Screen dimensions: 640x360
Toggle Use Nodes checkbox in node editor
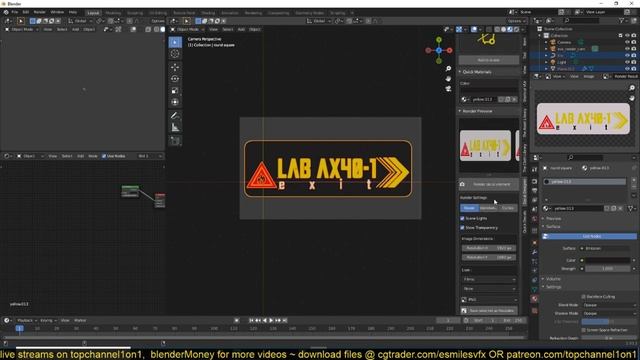104,156
